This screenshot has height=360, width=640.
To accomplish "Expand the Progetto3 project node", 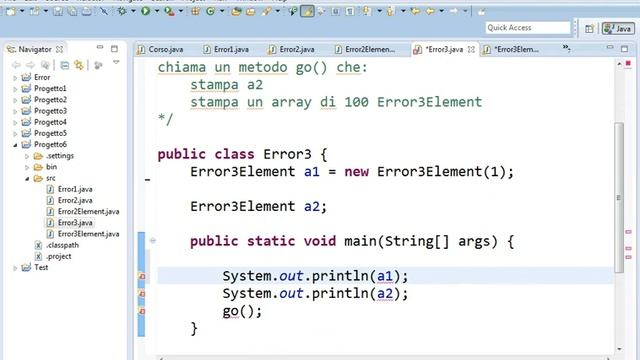I will 15,111.
